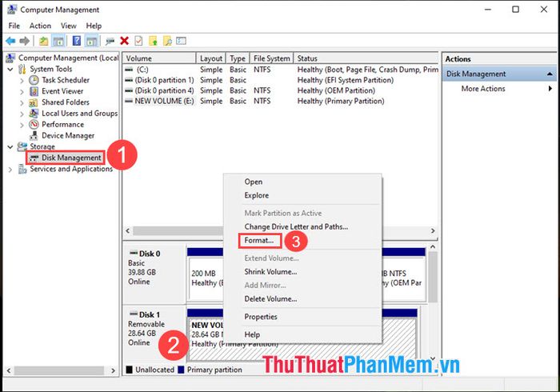The width and height of the screenshot is (560, 392).
Task: Select the (C:) volume row
Action: tap(280, 70)
